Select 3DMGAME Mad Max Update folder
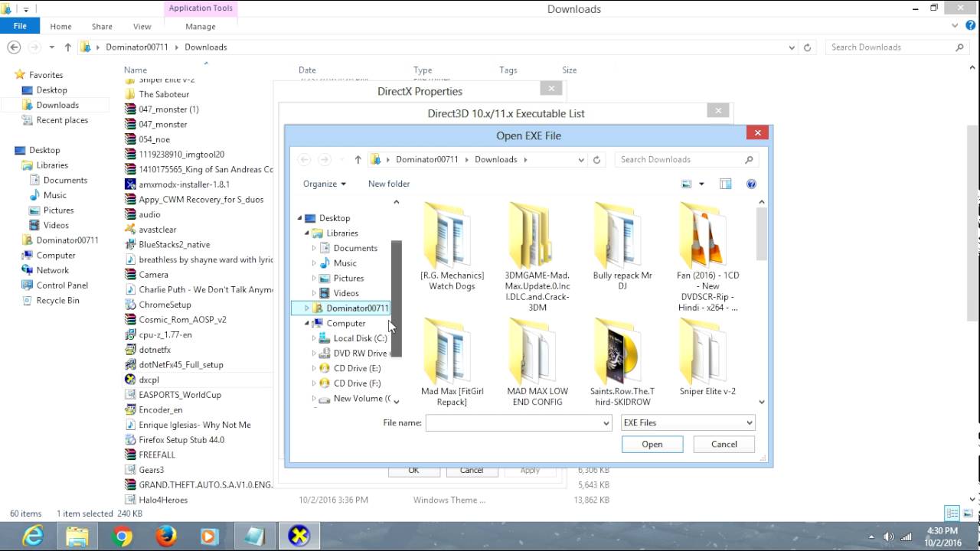 click(537, 256)
